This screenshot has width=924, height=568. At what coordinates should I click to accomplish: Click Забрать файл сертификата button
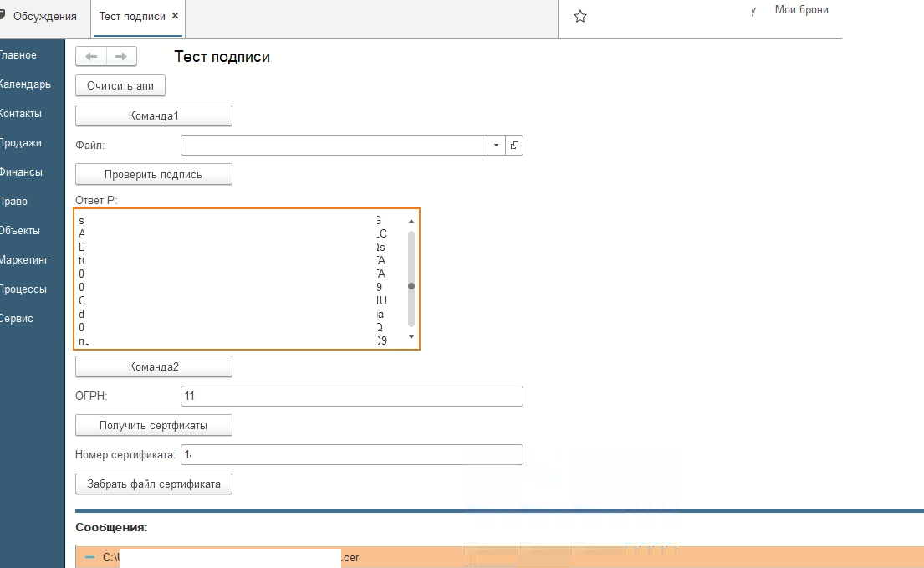click(x=154, y=484)
